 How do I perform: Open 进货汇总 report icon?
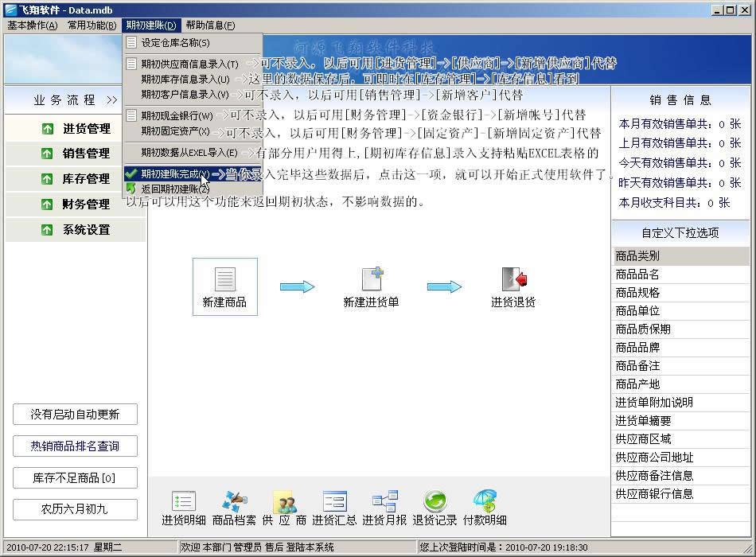click(x=334, y=502)
